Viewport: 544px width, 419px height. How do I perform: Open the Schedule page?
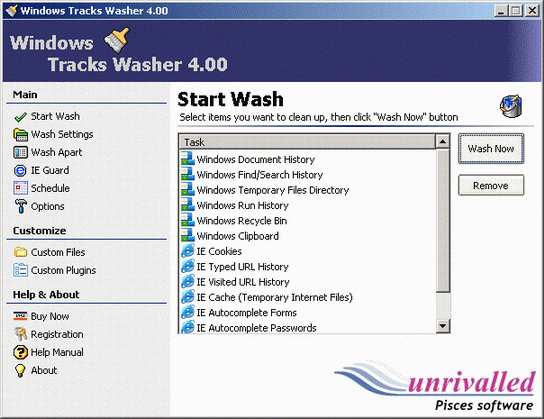coord(50,188)
